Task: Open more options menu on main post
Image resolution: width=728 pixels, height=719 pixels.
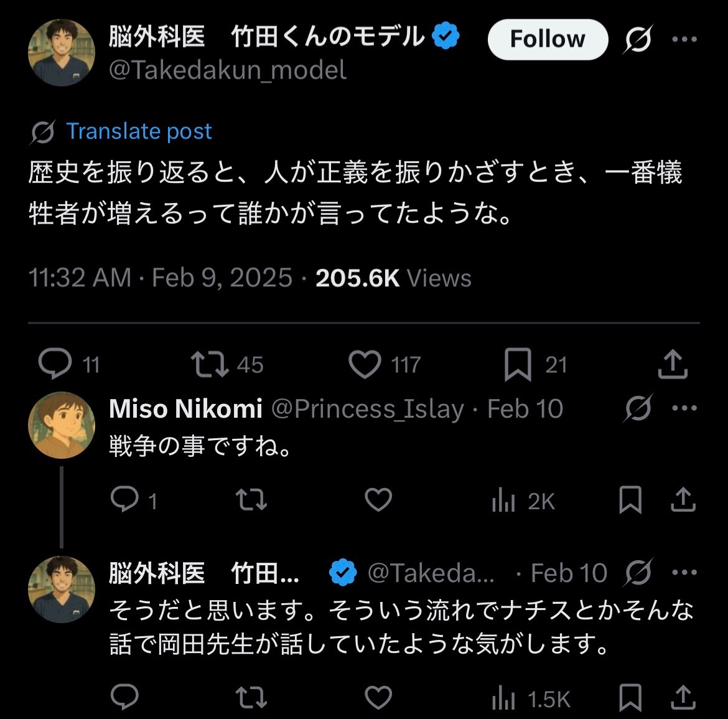Action: click(x=684, y=39)
